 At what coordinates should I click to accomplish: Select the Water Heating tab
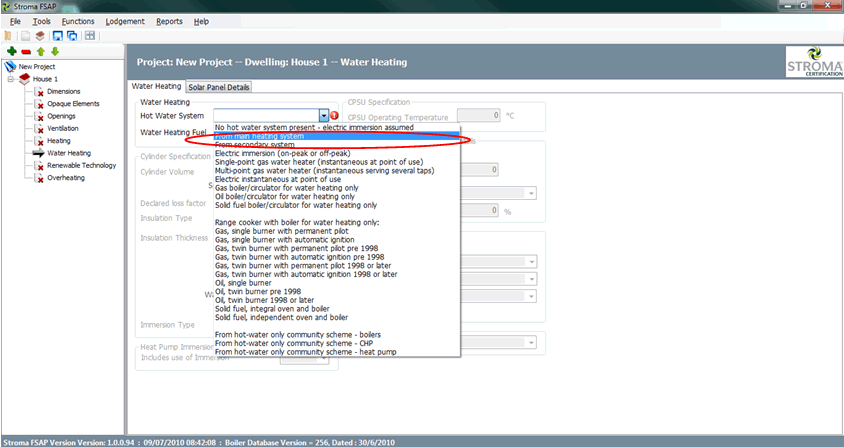point(157,86)
